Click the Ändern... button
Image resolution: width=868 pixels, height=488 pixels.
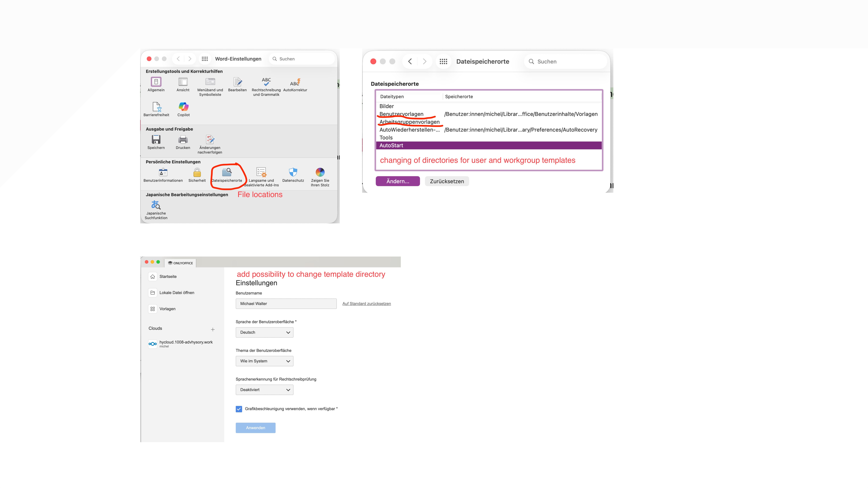tap(398, 181)
